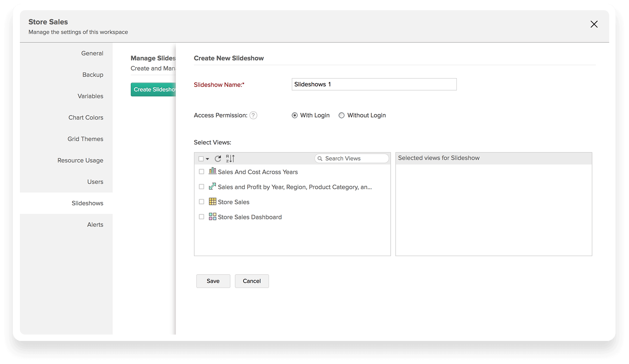Click the pivot icon for Sales and Profit view
This screenshot has width=629, height=364.
(212, 186)
